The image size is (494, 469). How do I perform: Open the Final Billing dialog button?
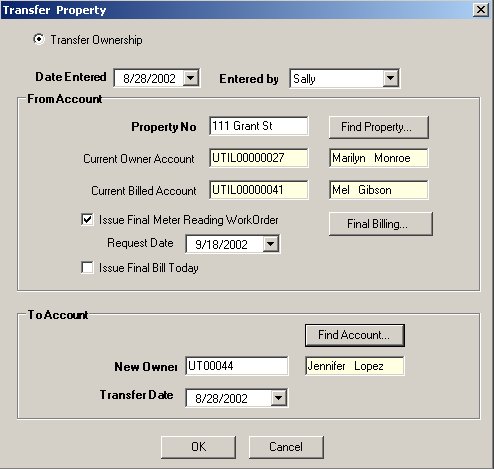click(x=380, y=224)
